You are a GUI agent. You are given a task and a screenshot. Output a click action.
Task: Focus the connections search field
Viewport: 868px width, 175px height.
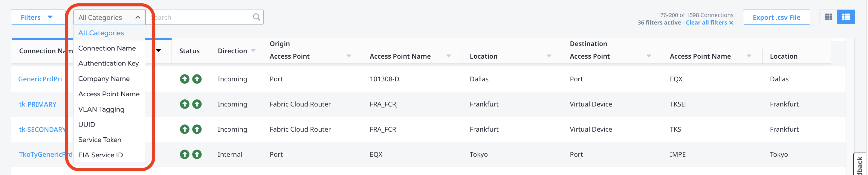coord(202,17)
